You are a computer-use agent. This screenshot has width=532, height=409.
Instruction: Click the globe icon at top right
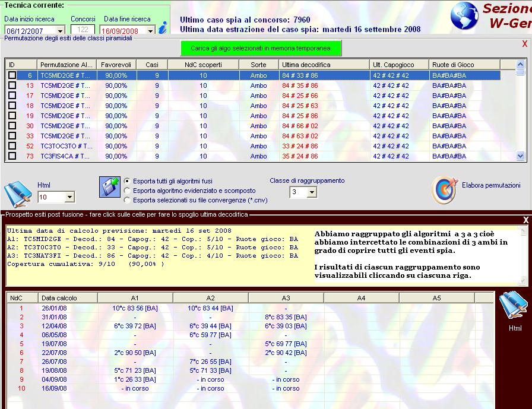[x=464, y=15]
